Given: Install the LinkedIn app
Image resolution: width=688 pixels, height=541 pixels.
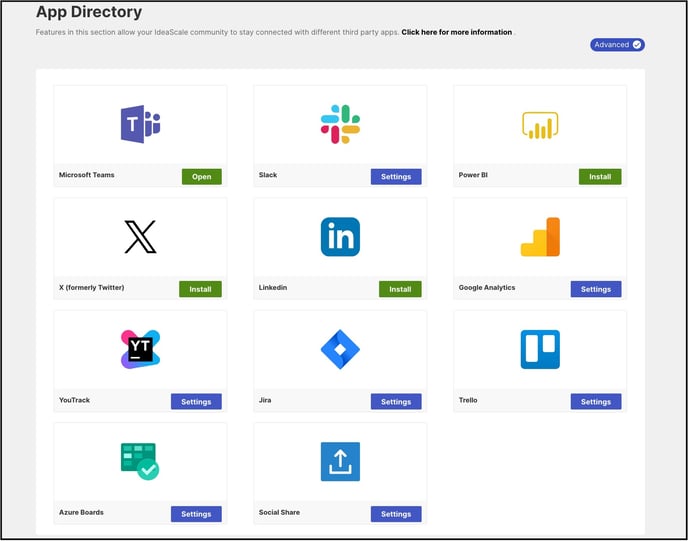Looking at the screenshot, I should 400,289.
